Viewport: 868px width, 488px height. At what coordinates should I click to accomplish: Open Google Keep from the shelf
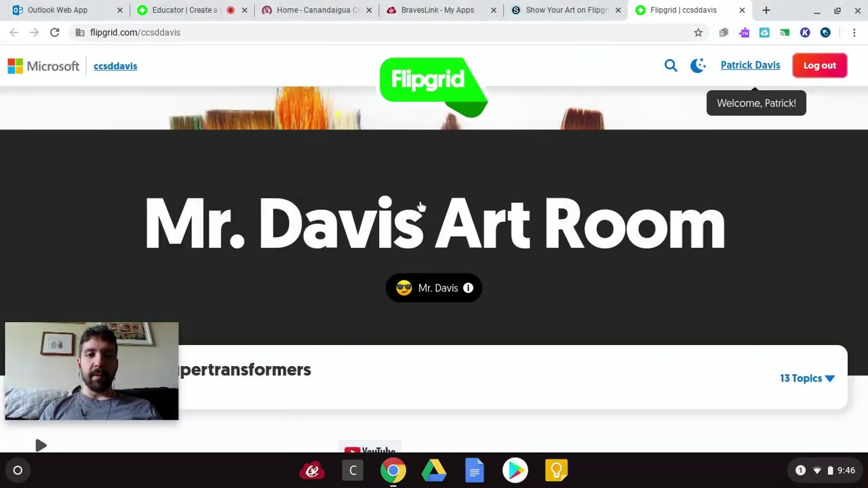click(556, 470)
